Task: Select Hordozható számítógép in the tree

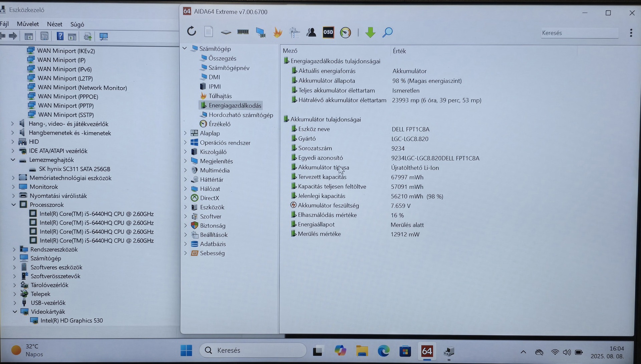Action: tap(241, 115)
